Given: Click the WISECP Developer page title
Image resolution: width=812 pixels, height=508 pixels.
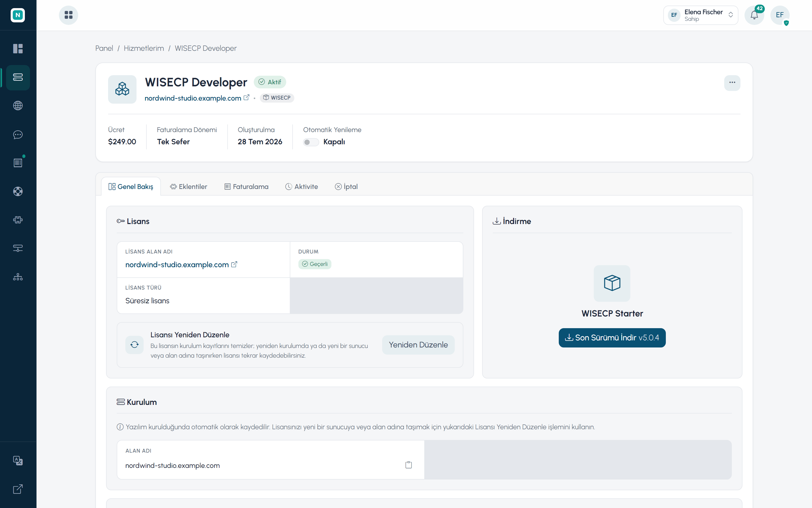Looking at the screenshot, I should 196,82.
